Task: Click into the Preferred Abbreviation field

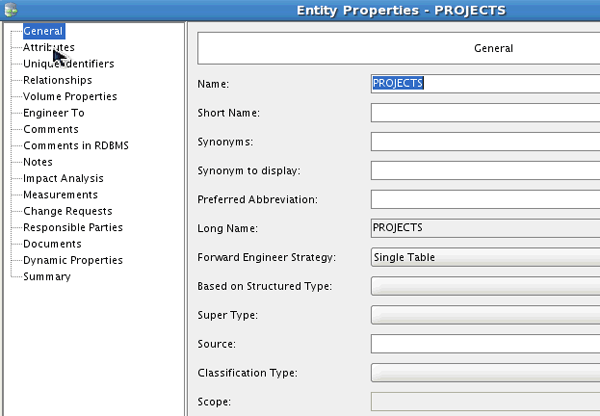Action: (485, 200)
